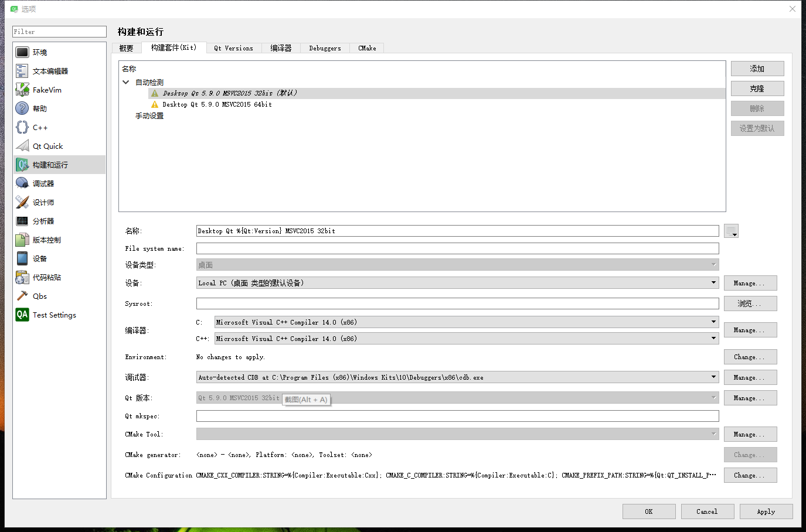
Task: Click Manage button for 编译器
Action: 750,330
